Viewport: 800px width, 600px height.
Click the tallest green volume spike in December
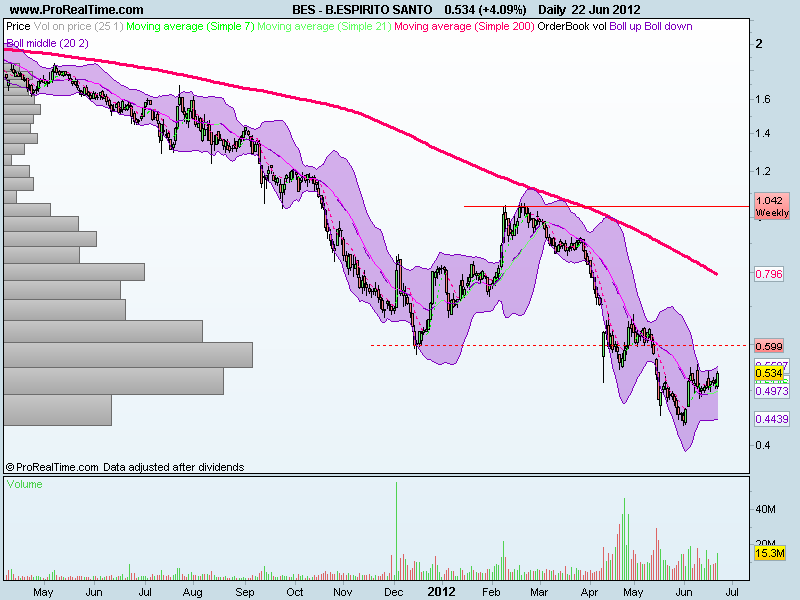[396, 531]
